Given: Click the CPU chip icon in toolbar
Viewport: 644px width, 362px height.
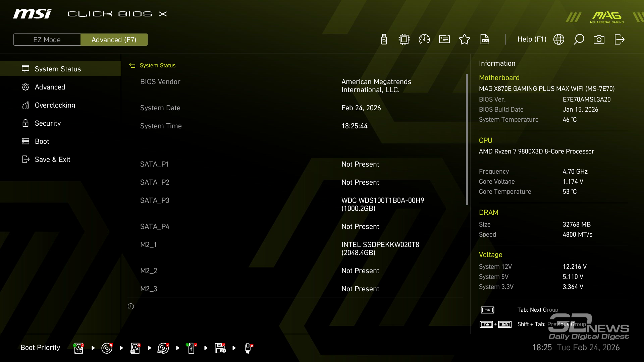Looking at the screenshot, I should 404,40.
